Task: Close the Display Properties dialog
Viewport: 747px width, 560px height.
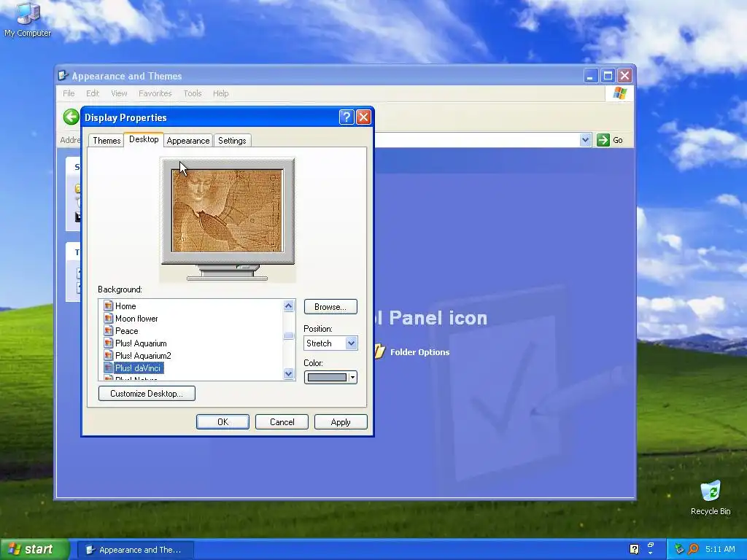Action: pos(363,117)
